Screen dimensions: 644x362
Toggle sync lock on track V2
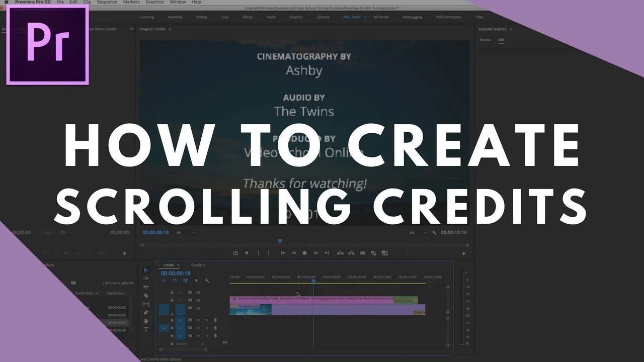click(x=190, y=300)
